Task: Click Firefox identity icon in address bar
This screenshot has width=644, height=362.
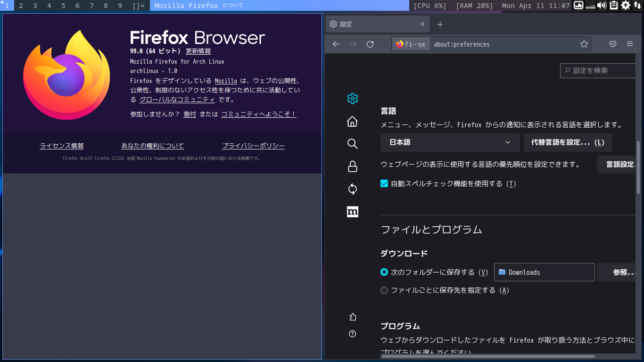Action: pyautogui.click(x=411, y=44)
